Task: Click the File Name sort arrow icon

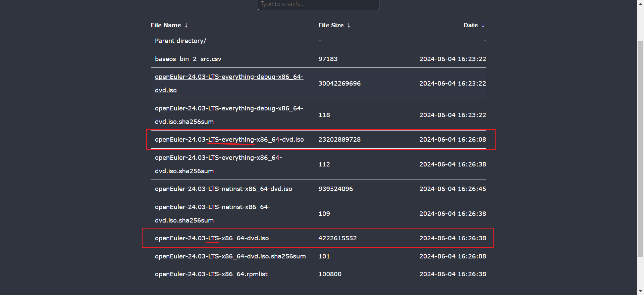Action: 186,25
